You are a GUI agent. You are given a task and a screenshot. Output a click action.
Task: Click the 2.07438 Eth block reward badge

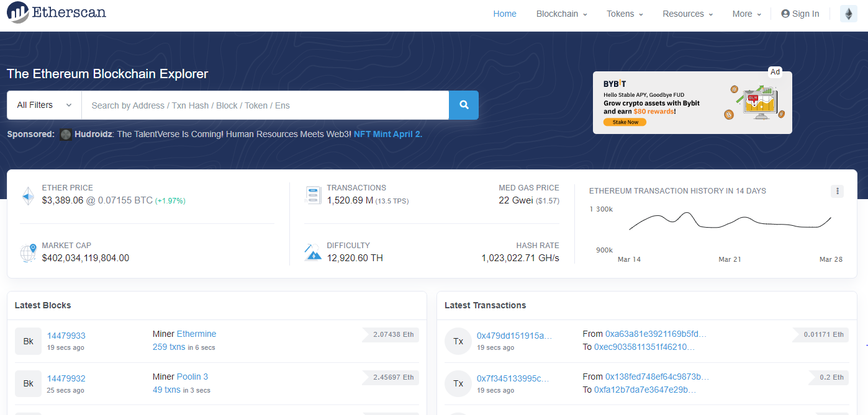pyautogui.click(x=391, y=335)
